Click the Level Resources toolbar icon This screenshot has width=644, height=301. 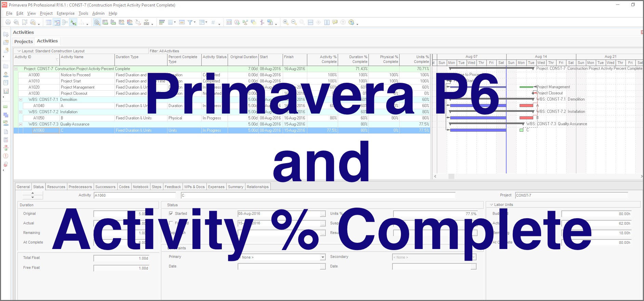point(245,22)
